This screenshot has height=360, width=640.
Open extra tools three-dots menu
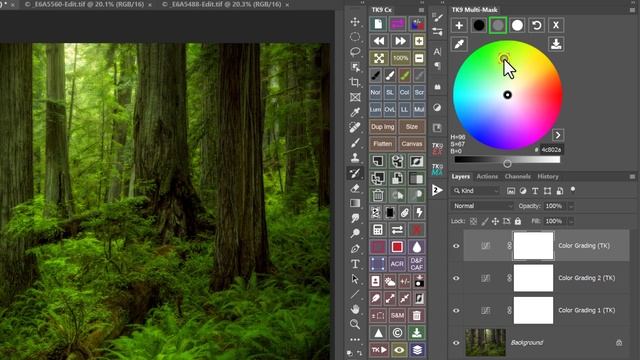355,339
